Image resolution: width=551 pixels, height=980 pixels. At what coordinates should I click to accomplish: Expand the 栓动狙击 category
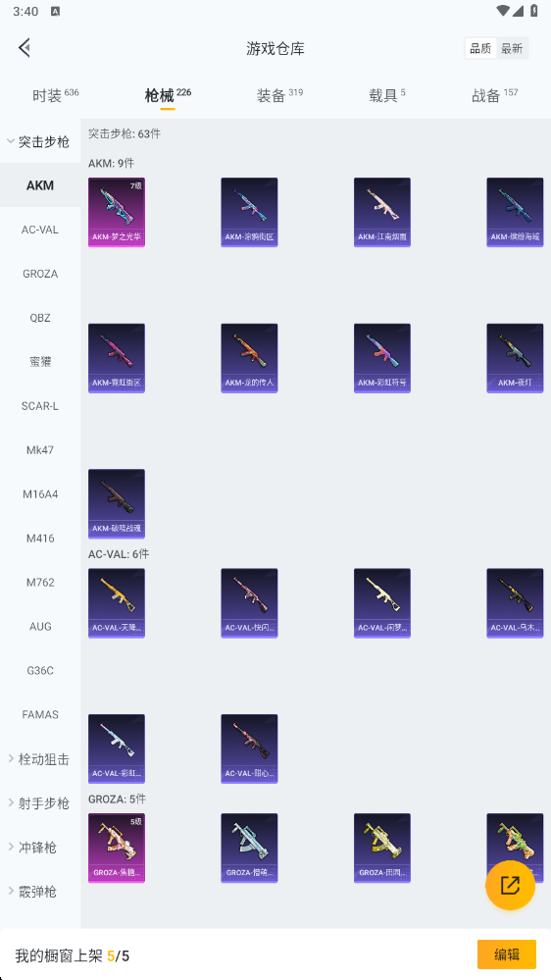40,759
